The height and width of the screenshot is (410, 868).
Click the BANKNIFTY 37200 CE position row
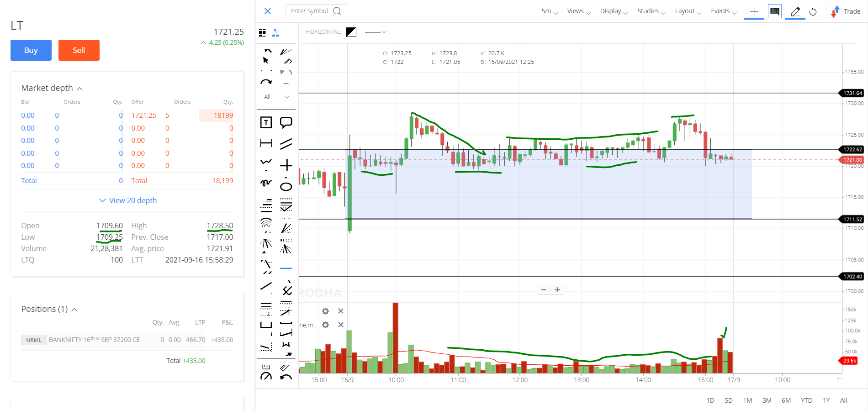(127, 340)
